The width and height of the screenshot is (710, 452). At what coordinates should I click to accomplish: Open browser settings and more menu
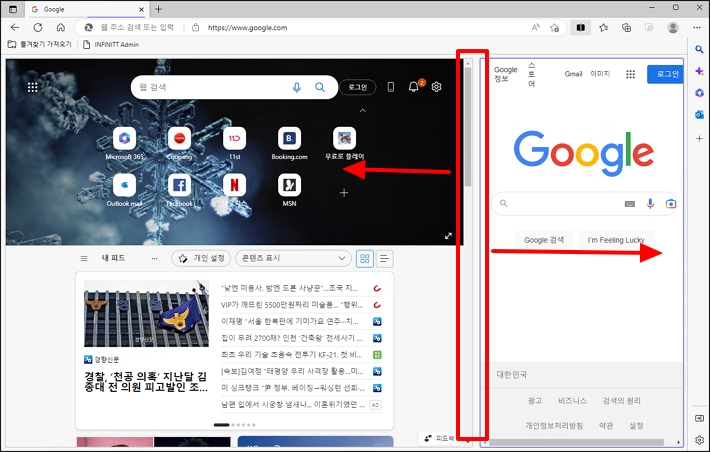click(x=697, y=28)
